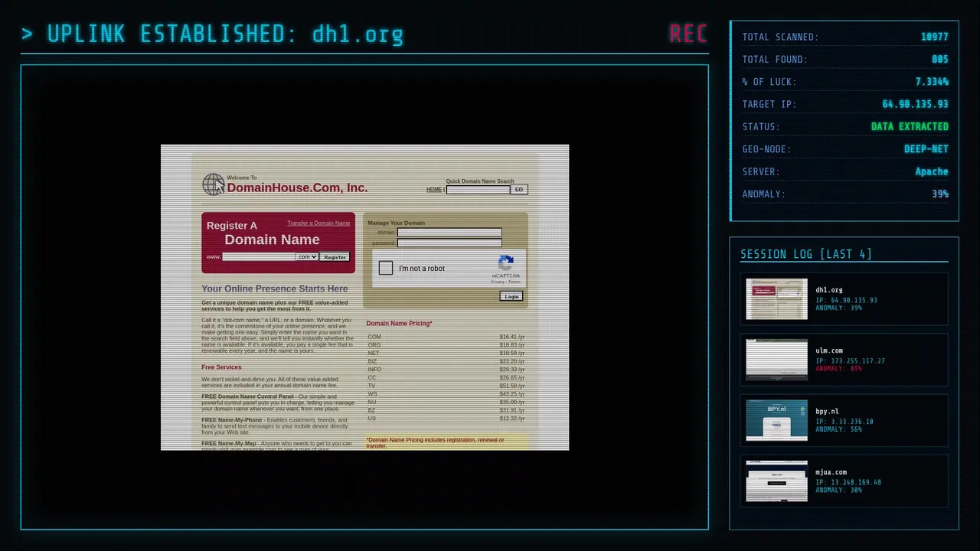Click the % OF LUCK value 7.334%
Screen dimensions: 980x551
coord(932,82)
